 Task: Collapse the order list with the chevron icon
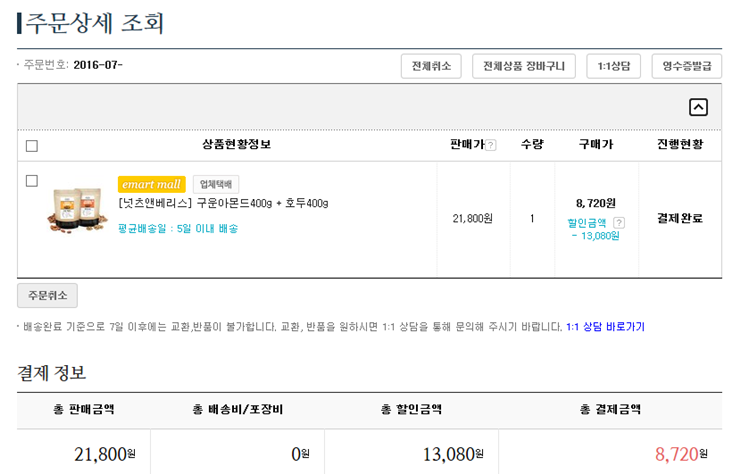[698, 107]
